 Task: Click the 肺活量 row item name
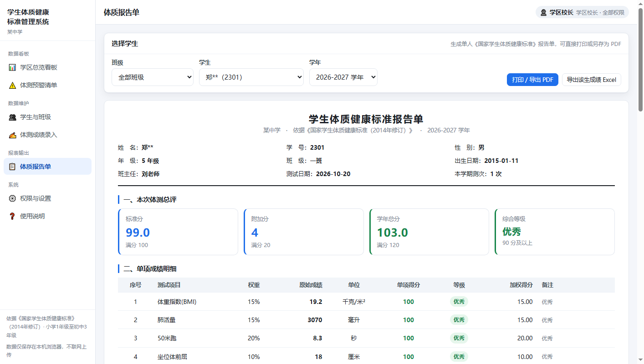click(x=166, y=320)
